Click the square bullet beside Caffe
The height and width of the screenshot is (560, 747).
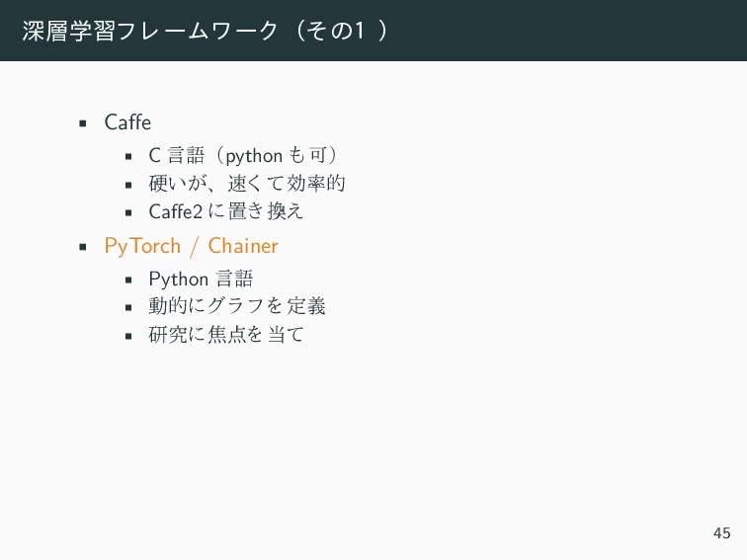[83, 123]
